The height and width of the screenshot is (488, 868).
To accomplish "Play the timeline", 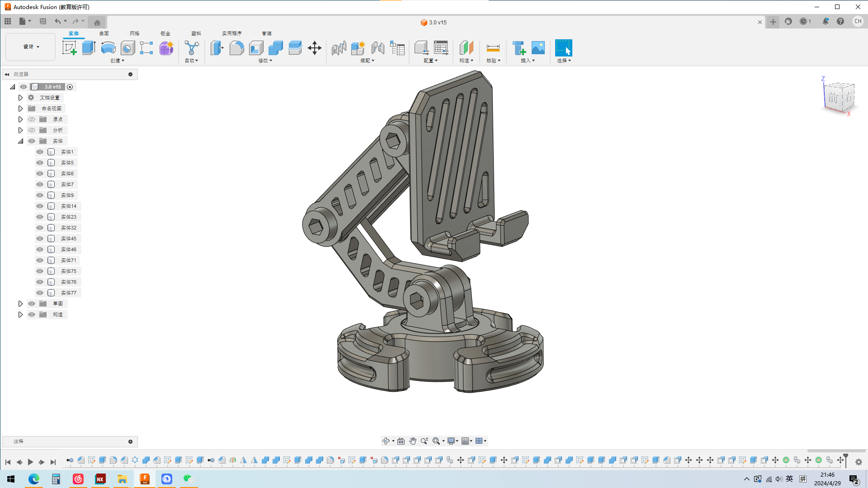I will (x=30, y=462).
